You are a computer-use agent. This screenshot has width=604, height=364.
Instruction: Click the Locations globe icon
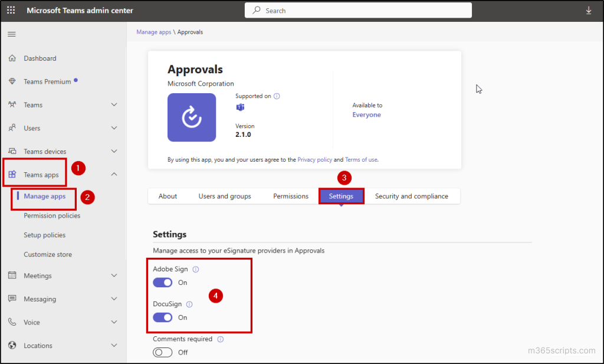click(x=12, y=345)
